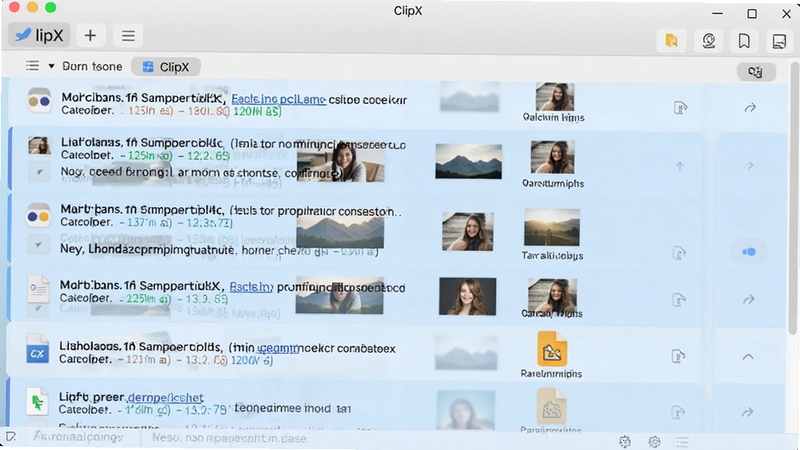Select 'Nog, cceed' description line

pyautogui.click(x=200, y=172)
